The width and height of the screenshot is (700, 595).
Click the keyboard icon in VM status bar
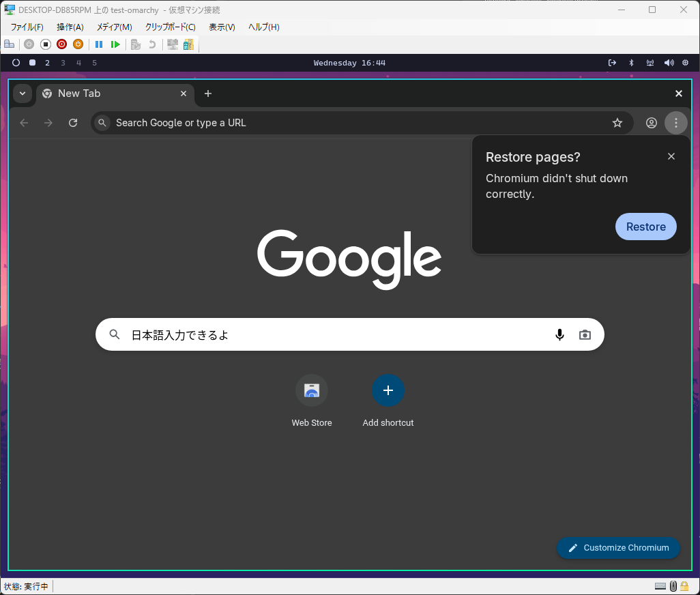point(660,586)
